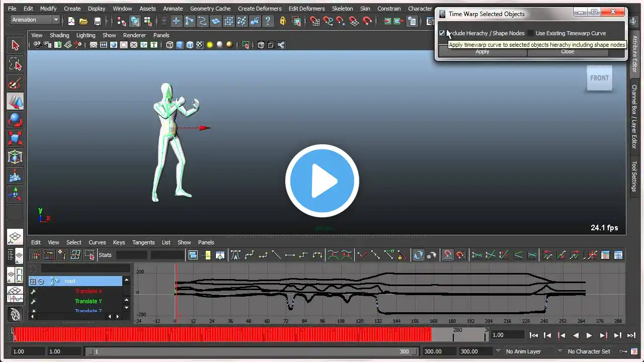
Task: Open the Animate menu
Action: 173,9
